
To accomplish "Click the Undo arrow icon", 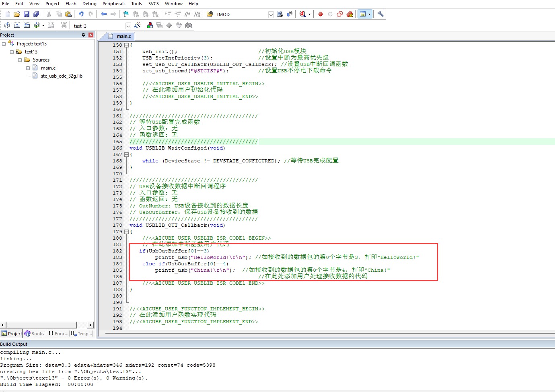I will click(81, 14).
